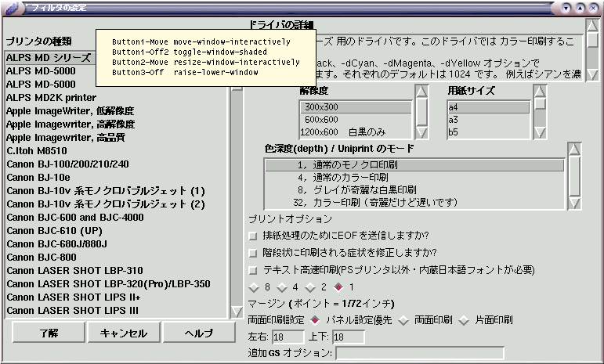Click up arrow of 解像度 list scrollbar

pos(421,92)
